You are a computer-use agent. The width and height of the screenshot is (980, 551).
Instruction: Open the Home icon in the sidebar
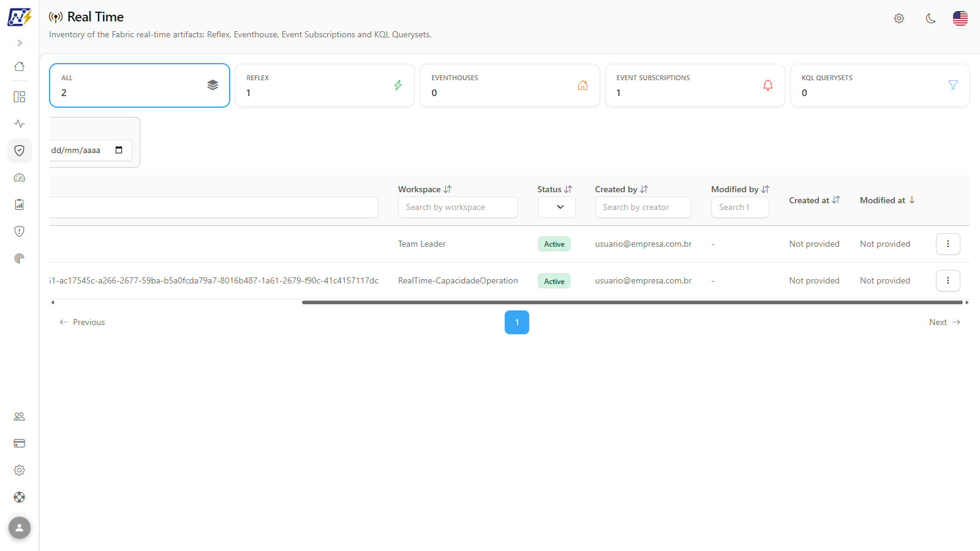point(20,66)
